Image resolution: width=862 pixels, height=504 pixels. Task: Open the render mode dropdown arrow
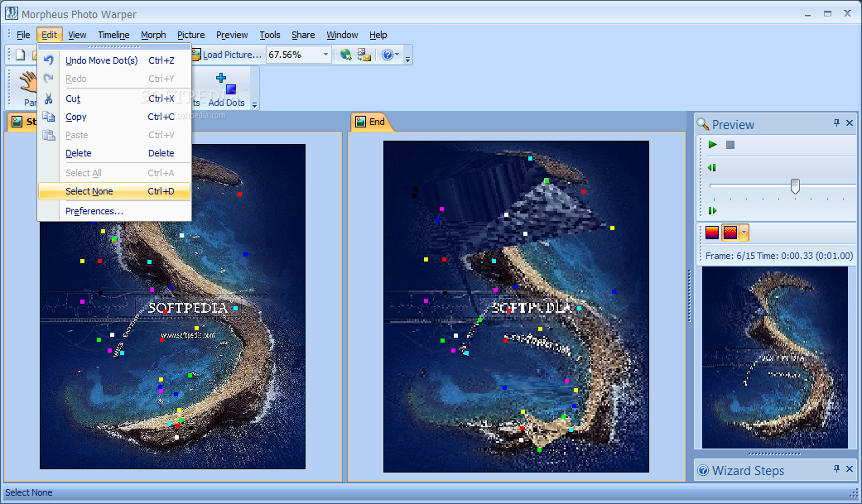tap(744, 233)
